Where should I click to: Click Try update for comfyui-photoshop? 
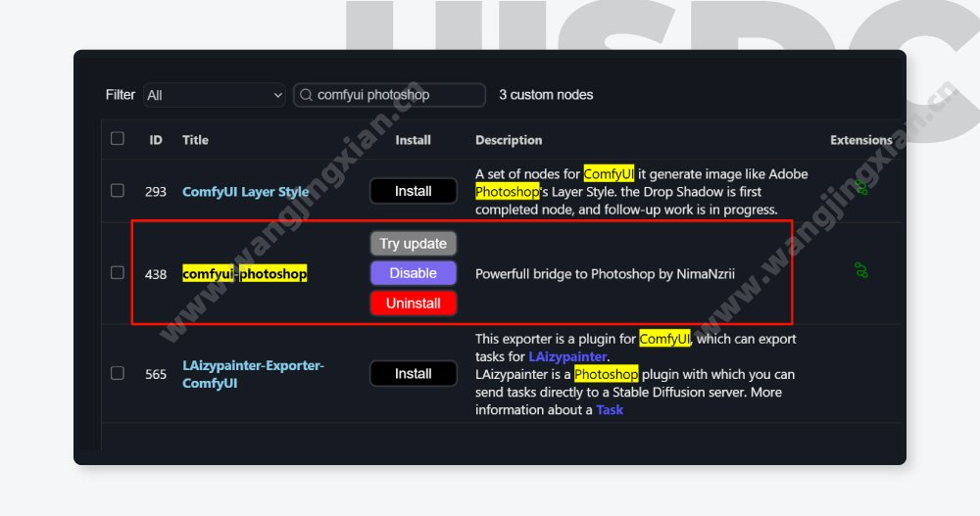pyautogui.click(x=414, y=244)
